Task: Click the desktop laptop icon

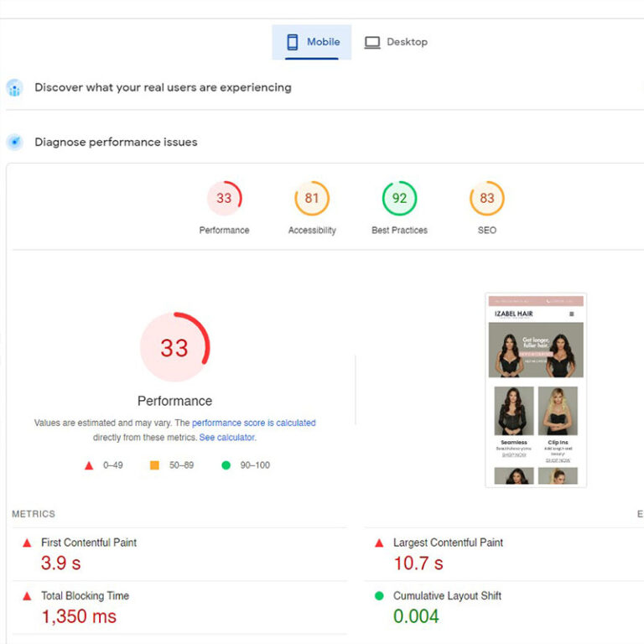Action: click(x=372, y=43)
